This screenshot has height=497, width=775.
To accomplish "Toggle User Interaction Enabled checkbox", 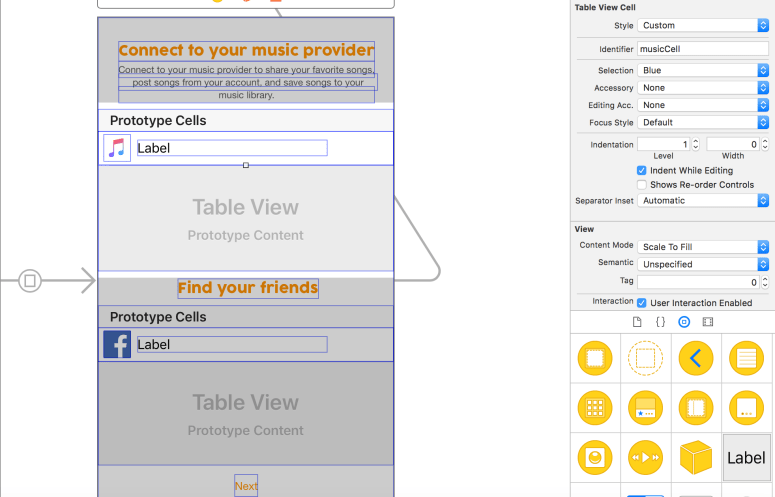I will pos(642,302).
